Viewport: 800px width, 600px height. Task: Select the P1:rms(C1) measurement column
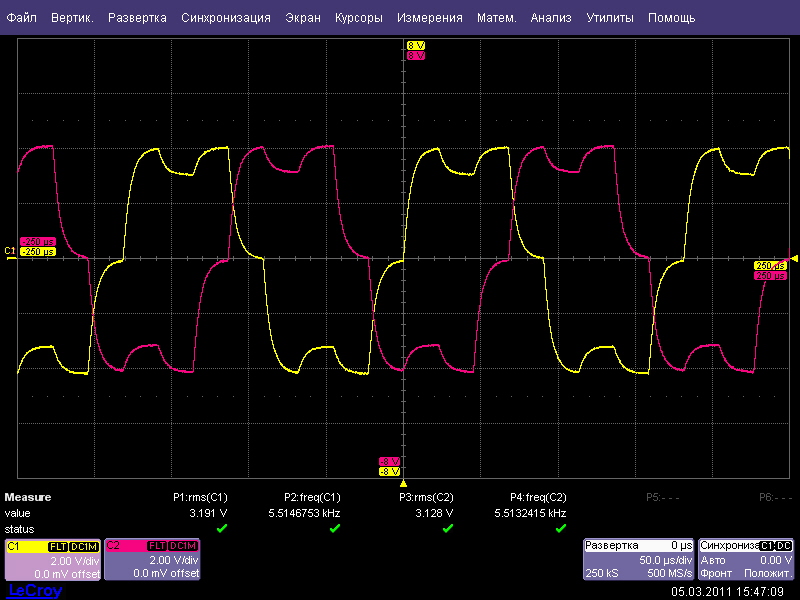point(200,496)
